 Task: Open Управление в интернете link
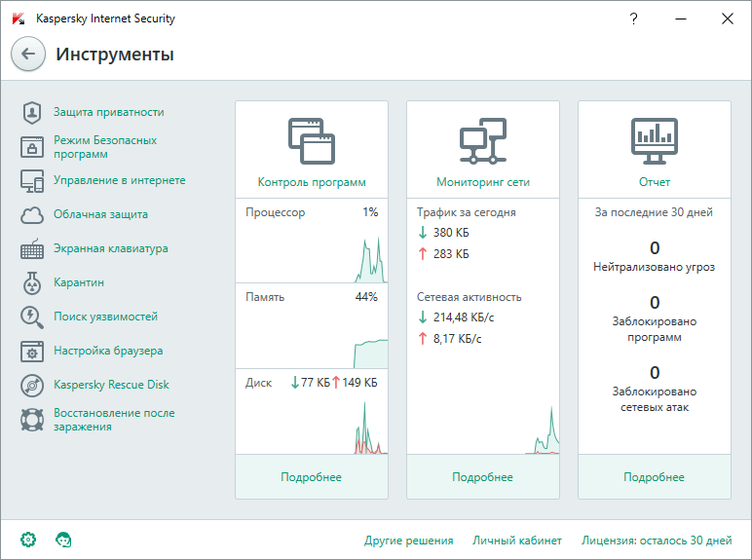tap(120, 180)
